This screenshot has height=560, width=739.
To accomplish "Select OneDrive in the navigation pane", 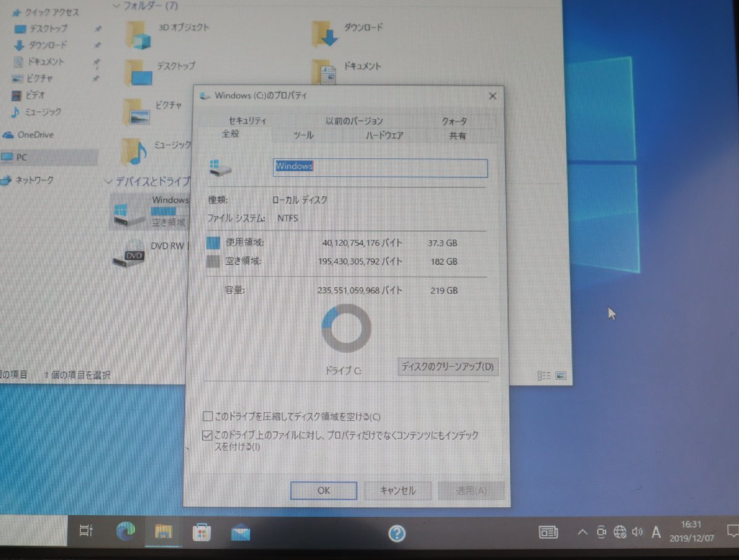I will click(x=29, y=135).
